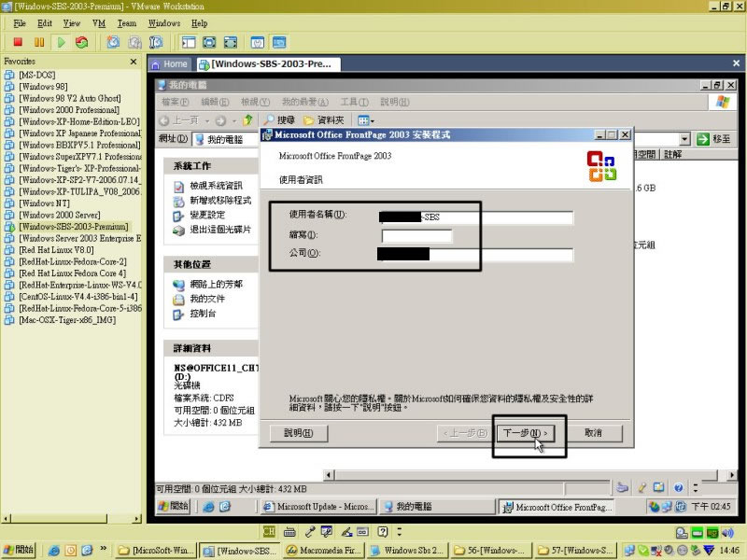747x560 pixels.
Task: Click Microsoft Update taskbar button in guest
Action: [318, 507]
